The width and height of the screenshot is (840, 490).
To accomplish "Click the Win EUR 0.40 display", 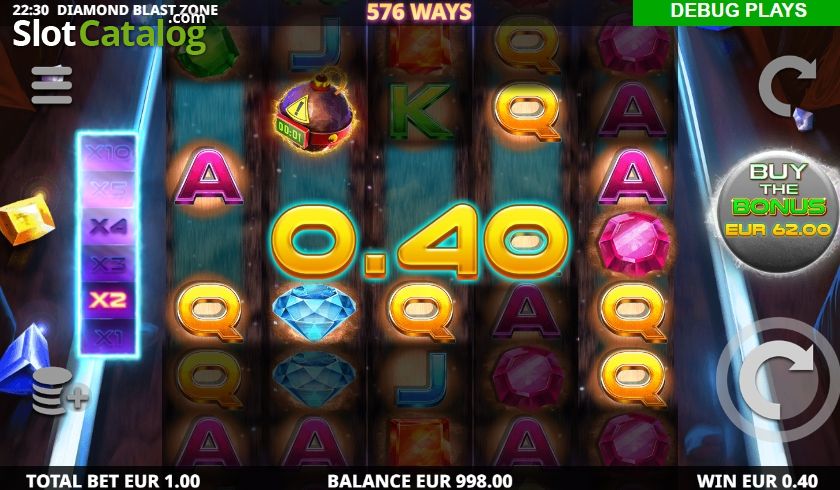I will (x=757, y=480).
